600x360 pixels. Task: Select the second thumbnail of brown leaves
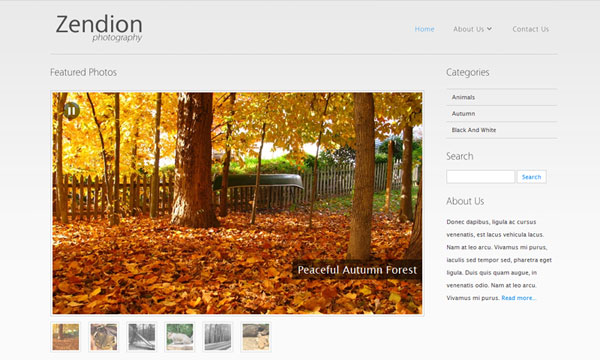tap(104, 337)
